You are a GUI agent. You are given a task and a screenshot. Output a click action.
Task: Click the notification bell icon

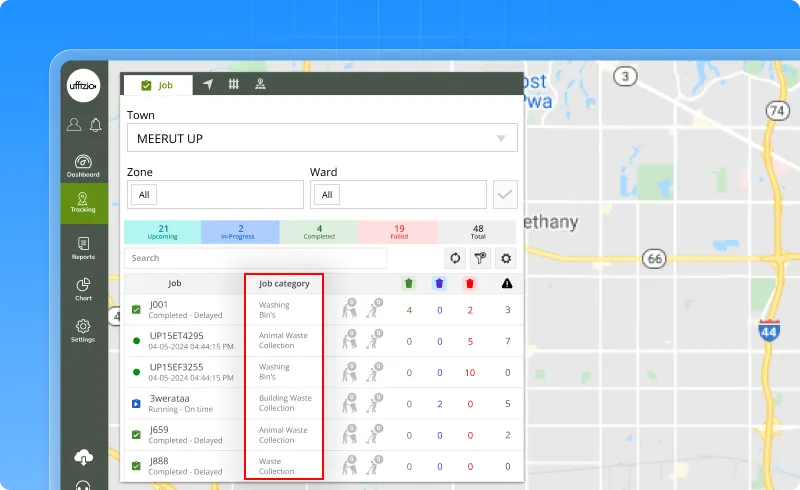(x=96, y=125)
